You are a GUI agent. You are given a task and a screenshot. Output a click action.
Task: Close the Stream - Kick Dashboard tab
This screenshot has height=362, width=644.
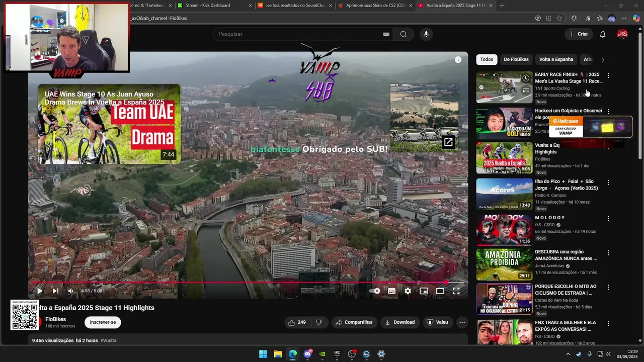pos(250,6)
